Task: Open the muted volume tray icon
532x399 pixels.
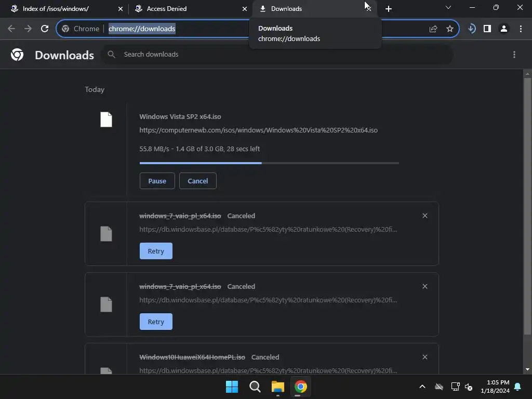Action: 469,387
